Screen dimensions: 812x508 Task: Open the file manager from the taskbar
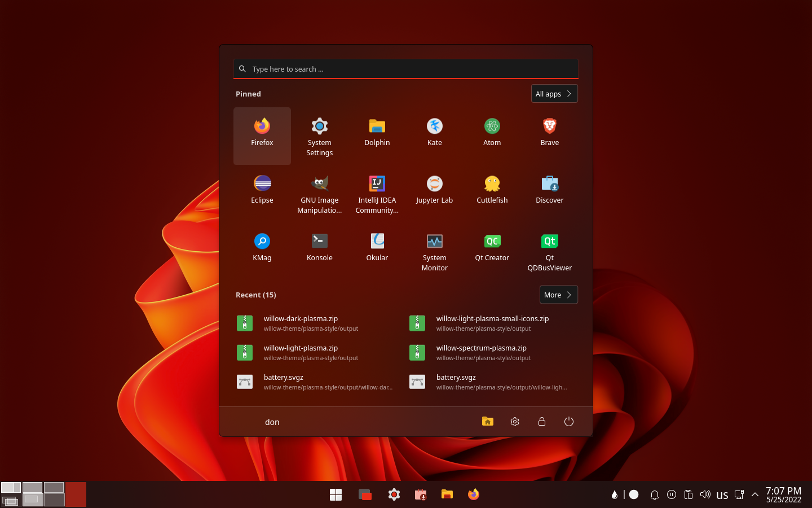point(447,494)
